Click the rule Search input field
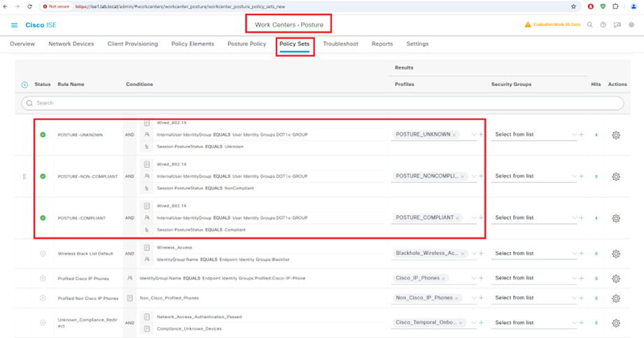Screen dimensions: 644x338 (323, 103)
